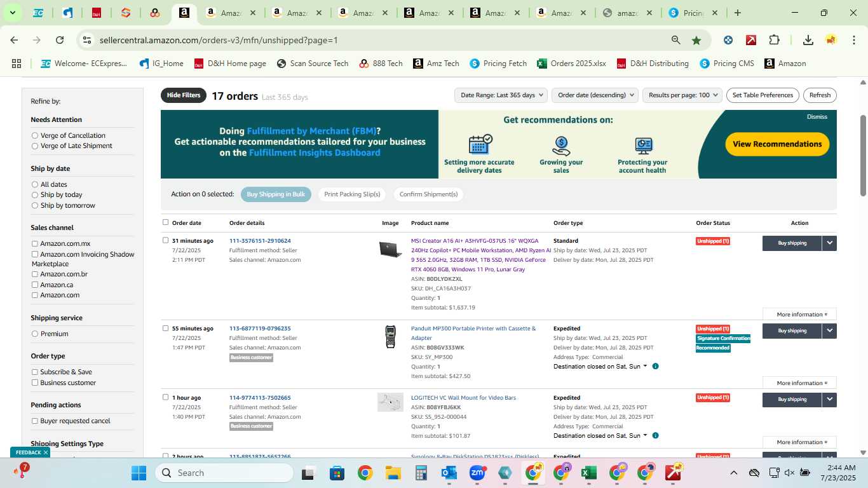Open the browser profile avatar
868x488 pixels.
tap(831, 40)
